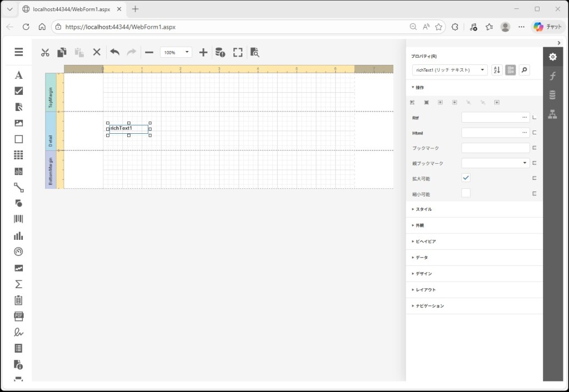
Task: Open the designer hamburger menu
Action: [x=19, y=52]
